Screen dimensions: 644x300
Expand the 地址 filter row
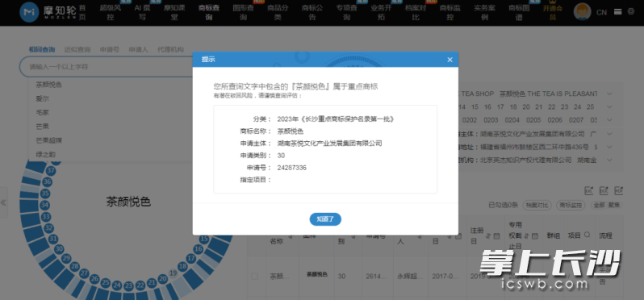[609, 147]
